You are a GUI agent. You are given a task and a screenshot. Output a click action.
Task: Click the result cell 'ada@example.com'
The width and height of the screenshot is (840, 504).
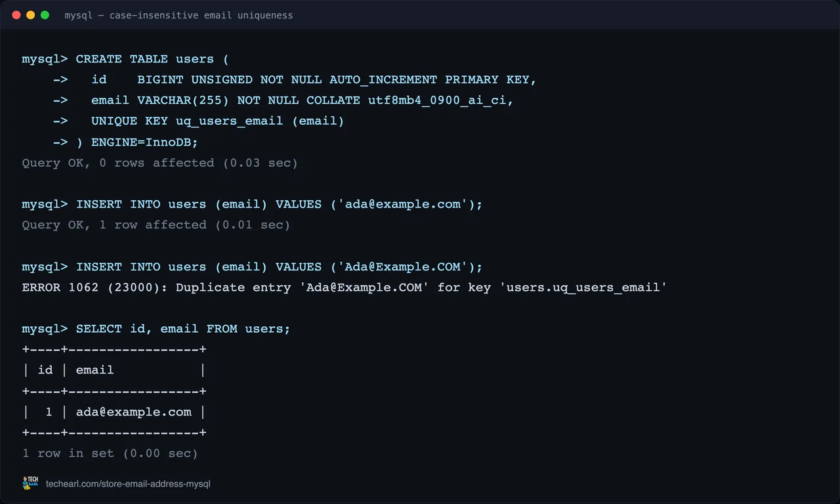(x=134, y=412)
